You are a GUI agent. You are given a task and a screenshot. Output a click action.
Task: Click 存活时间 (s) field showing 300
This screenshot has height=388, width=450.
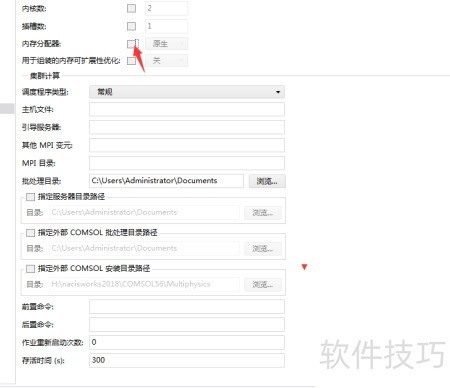tap(187, 361)
